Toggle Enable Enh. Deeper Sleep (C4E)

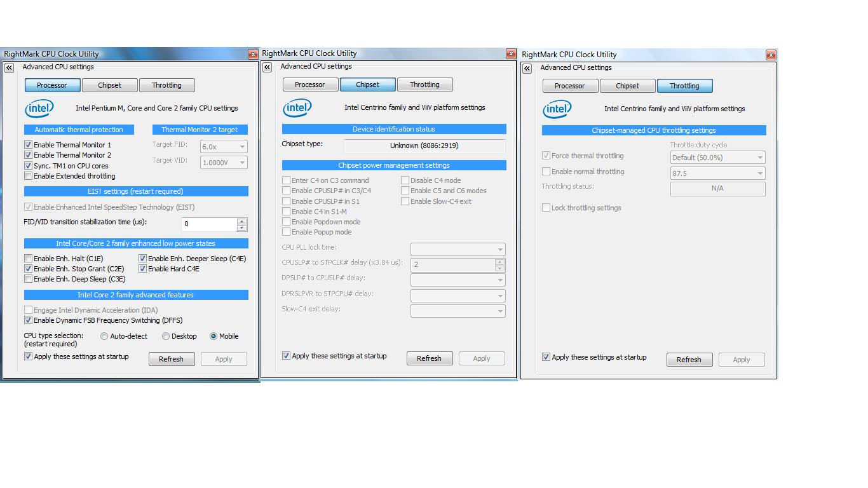(x=142, y=259)
